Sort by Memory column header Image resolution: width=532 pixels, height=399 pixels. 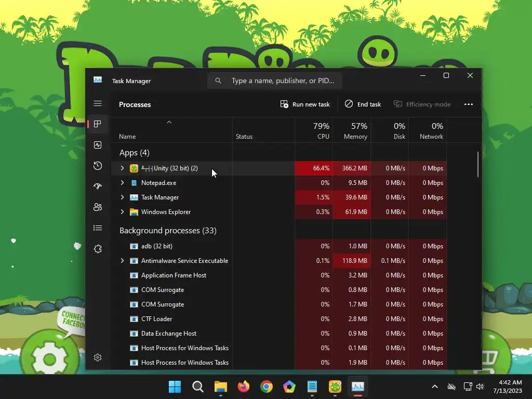click(352, 130)
